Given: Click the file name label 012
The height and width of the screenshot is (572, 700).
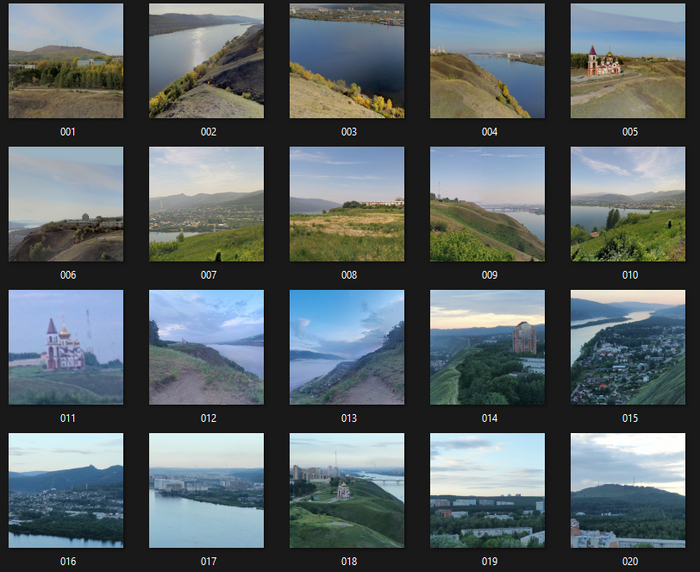Looking at the screenshot, I should coord(208,418).
